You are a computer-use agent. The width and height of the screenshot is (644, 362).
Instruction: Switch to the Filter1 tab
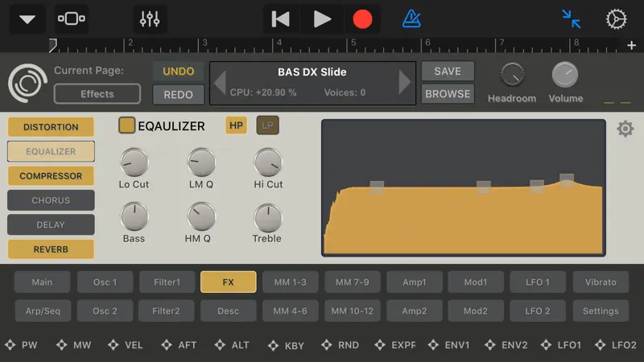[x=167, y=282]
